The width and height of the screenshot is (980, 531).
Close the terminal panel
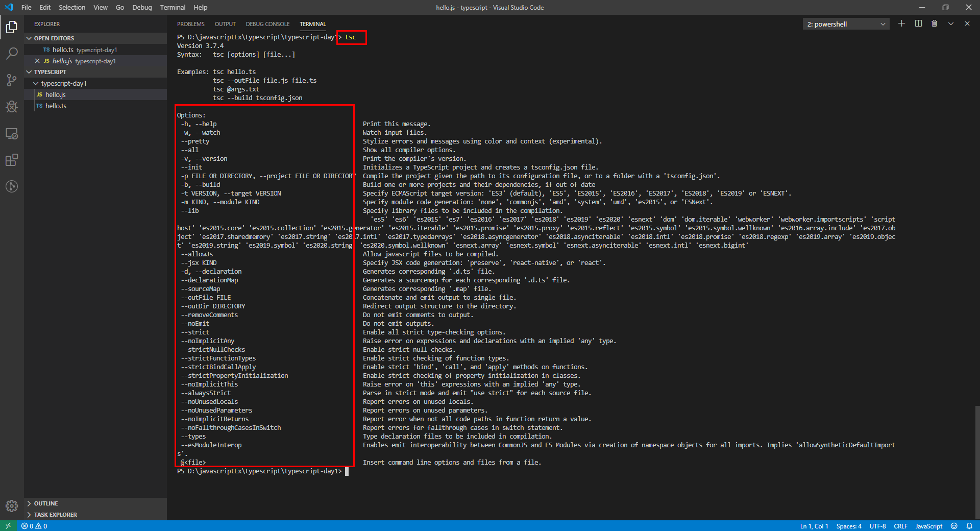coord(967,23)
